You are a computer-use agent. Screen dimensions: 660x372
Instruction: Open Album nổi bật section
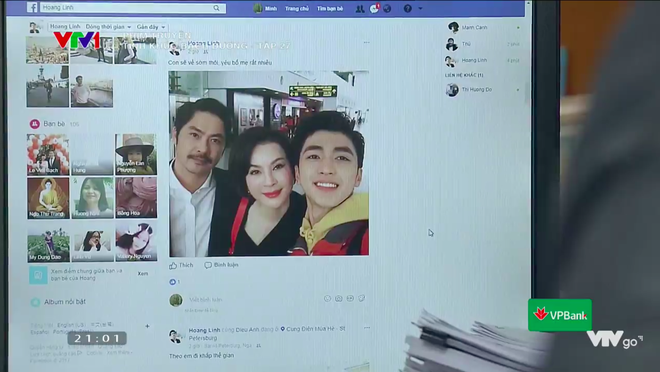58,302
